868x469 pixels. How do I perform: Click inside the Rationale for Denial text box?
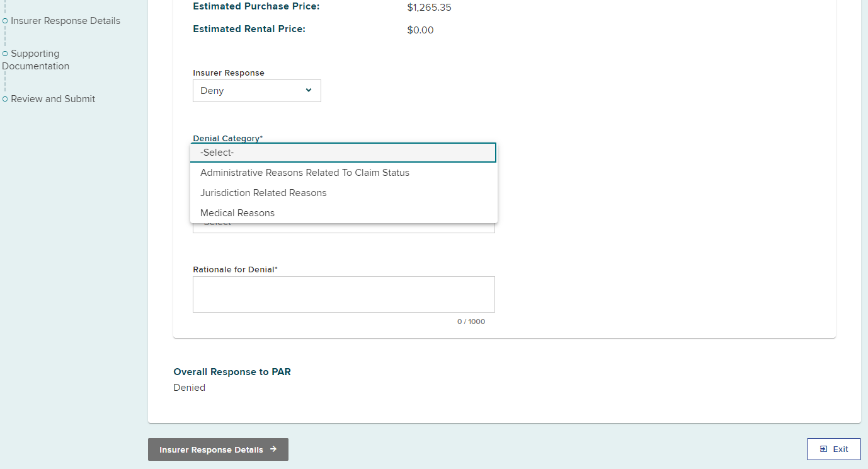tap(343, 294)
